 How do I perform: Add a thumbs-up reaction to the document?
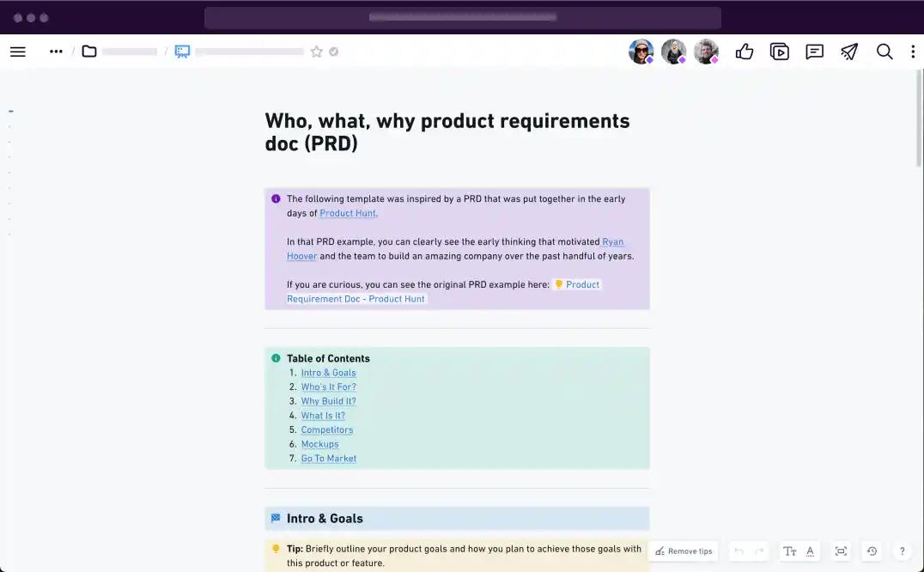point(744,52)
